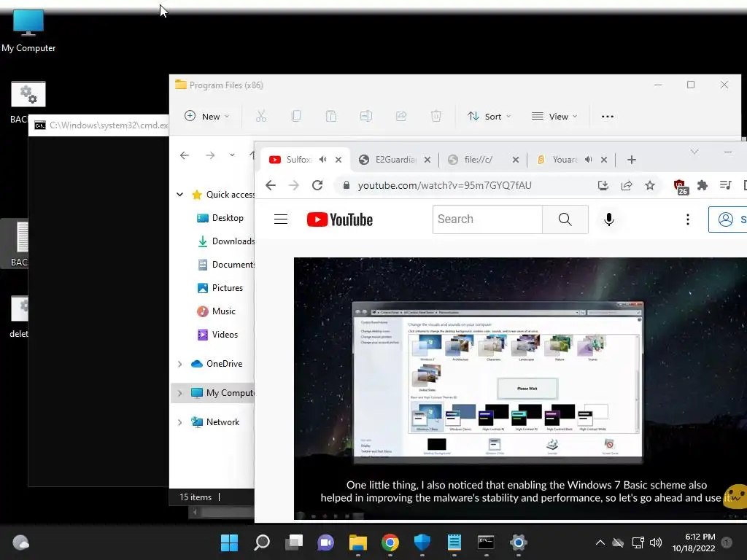Open Windows Start button
This screenshot has width=747, height=560.
click(x=229, y=542)
